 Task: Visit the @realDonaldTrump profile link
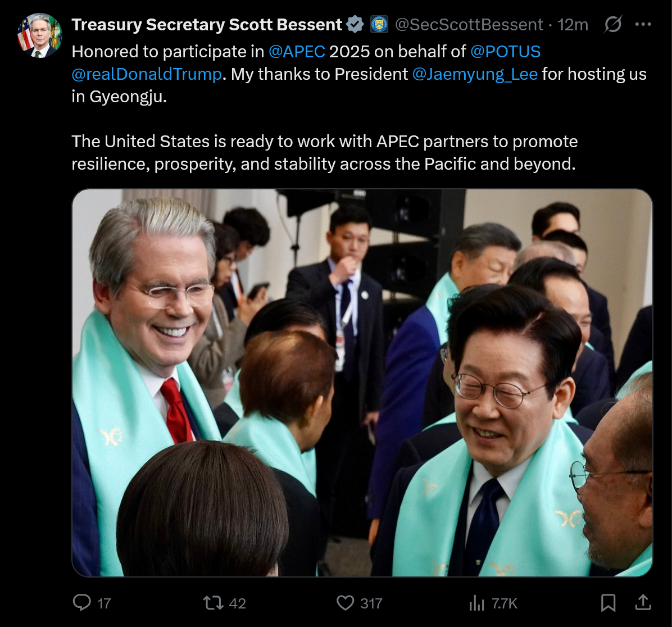(x=147, y=74)
